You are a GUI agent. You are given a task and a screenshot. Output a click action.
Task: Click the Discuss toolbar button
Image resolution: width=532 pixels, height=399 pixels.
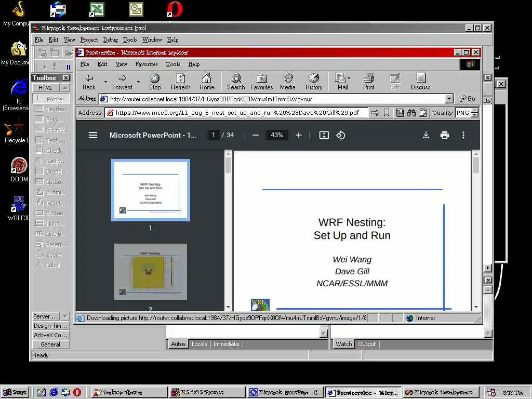coord(421,82)
